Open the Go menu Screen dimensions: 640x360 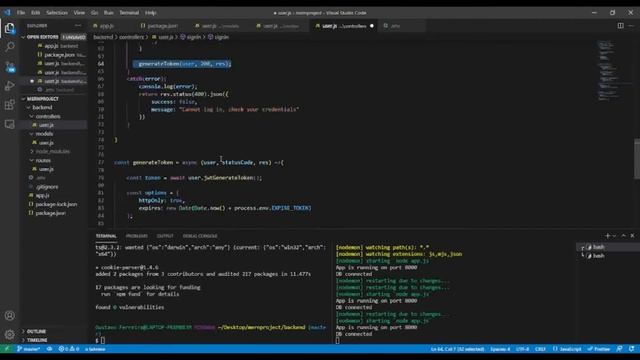point(94,13)
